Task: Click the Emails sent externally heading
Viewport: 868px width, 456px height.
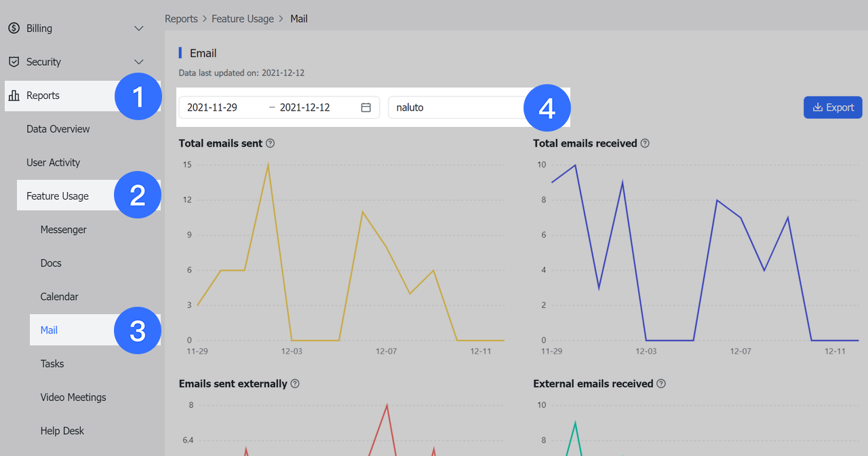Action: coord(233,383)
